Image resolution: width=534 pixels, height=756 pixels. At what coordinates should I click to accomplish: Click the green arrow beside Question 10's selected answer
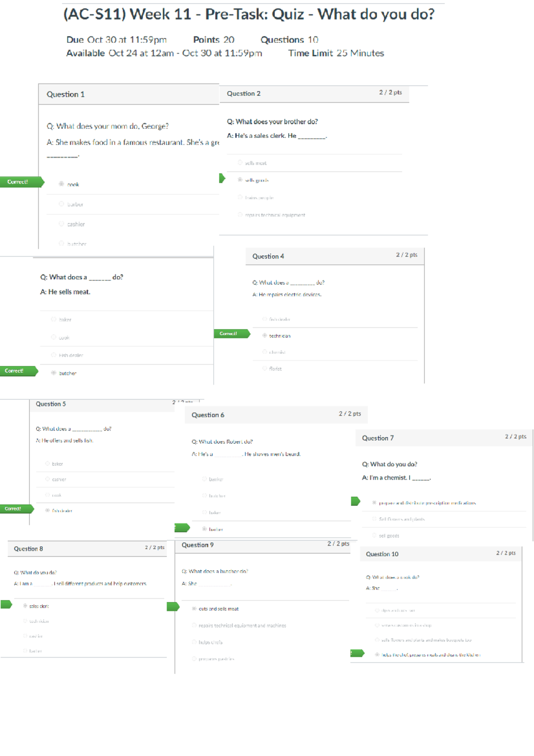tap(357, 653)
